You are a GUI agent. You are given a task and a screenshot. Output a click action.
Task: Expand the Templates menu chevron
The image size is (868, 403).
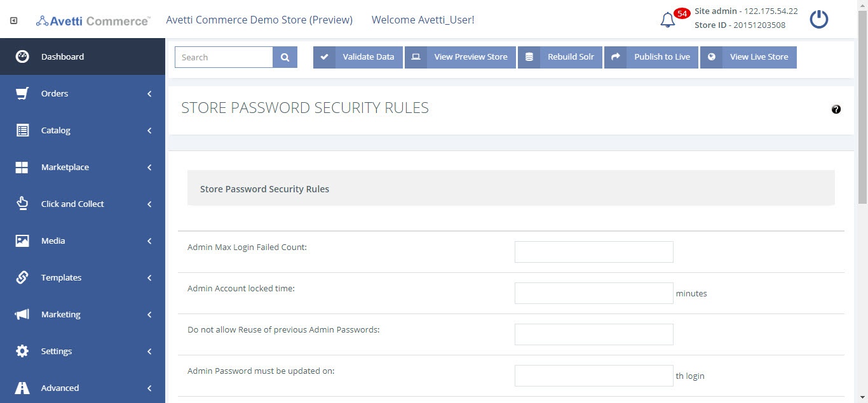(149, 277)
